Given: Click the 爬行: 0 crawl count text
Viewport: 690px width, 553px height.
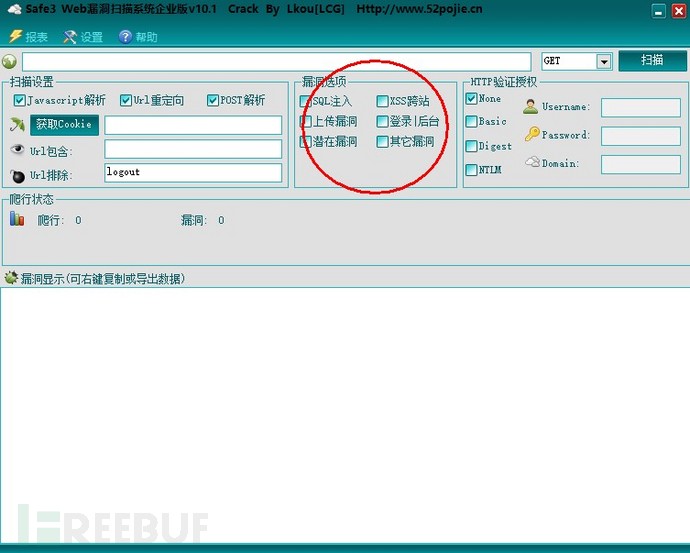Looking at the screenshot, I should 59,220.
